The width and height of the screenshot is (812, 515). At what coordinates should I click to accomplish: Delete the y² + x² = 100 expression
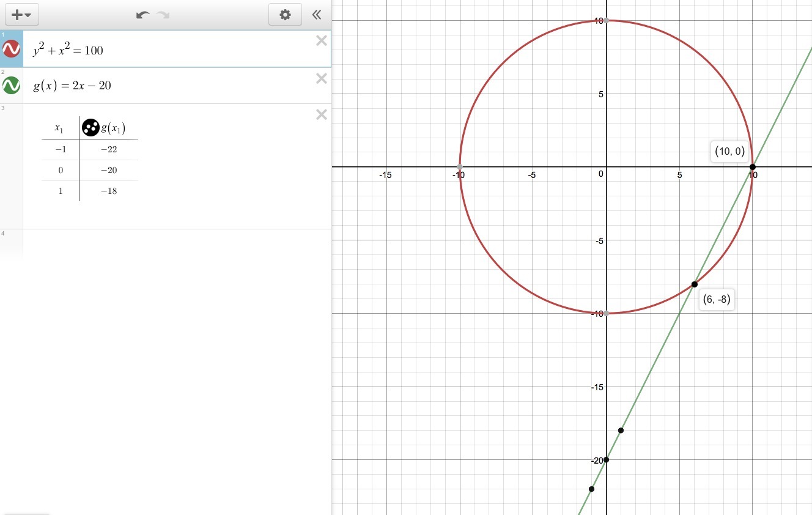[321, 41]
